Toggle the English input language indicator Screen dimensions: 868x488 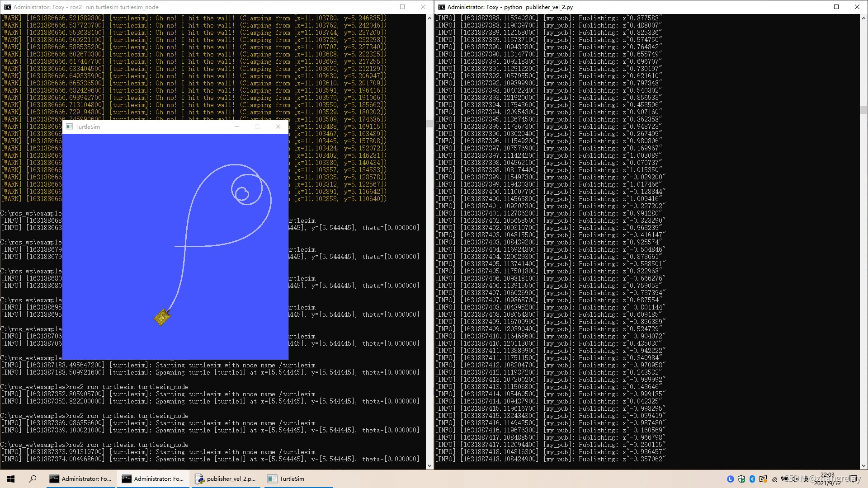pyautogui.click(x=806, y=479)
